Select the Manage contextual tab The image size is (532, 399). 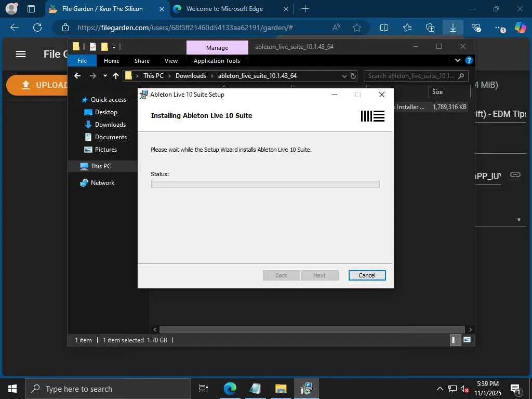click(x=217, y=47)
